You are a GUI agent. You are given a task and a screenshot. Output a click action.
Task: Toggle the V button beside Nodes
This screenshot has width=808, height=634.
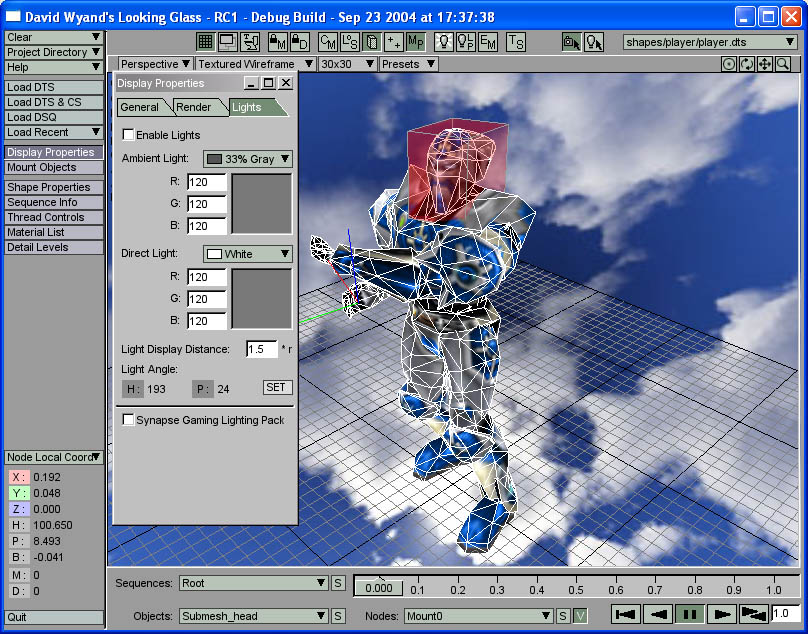tap(580, 616)
